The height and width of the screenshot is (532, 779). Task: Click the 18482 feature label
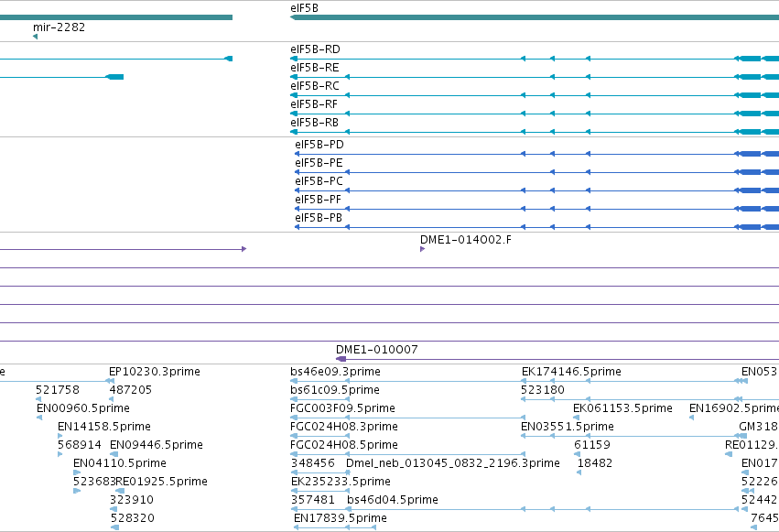[x=595, y=463]
